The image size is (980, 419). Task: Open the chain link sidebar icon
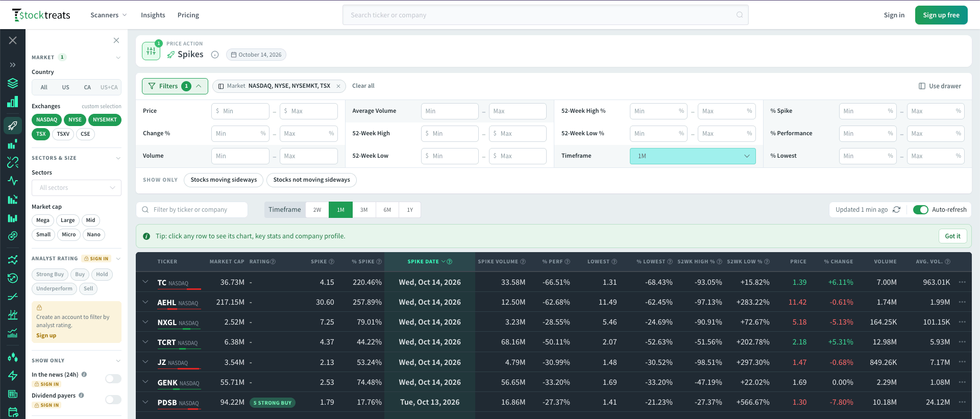click(x=13, y=236)
